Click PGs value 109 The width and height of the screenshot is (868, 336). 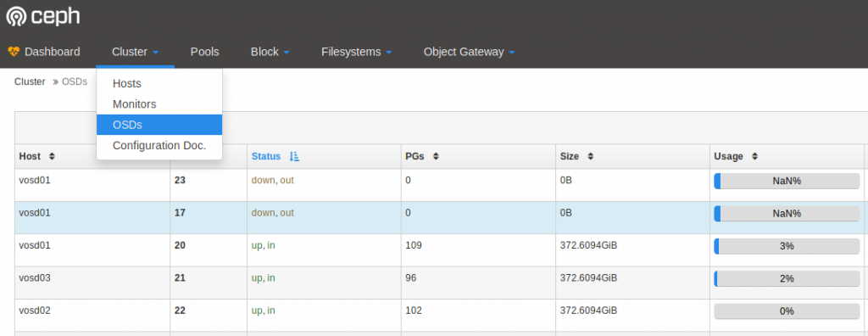coord(414,245)
